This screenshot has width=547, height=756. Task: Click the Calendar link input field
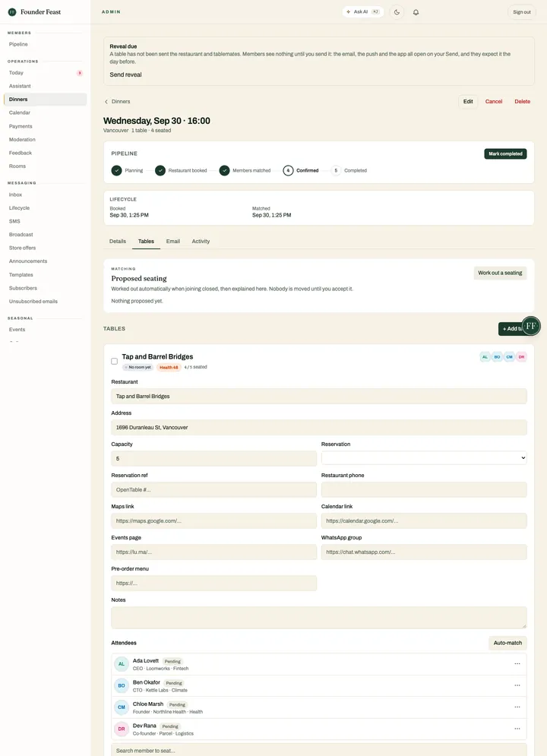coord(424,521)
